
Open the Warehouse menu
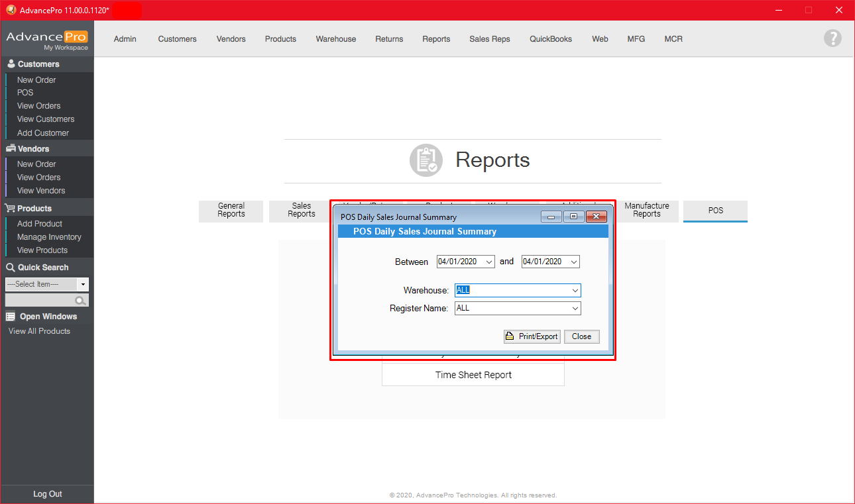pos(335,39)
